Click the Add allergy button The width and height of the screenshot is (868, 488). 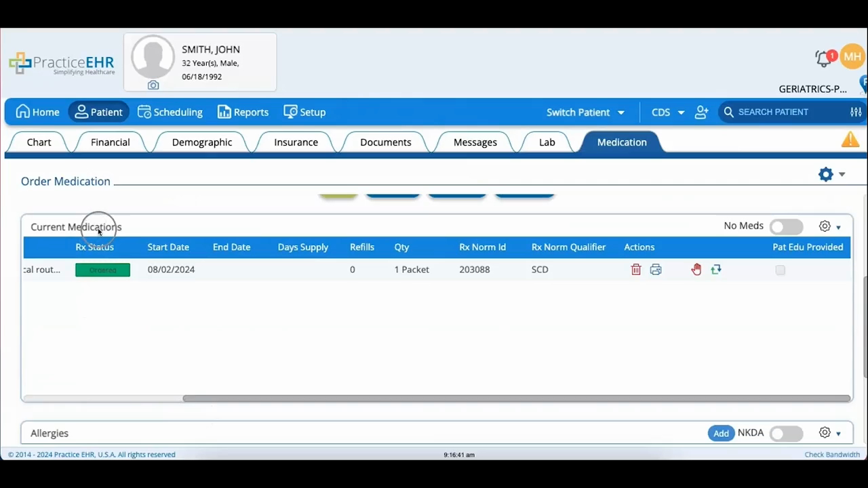(x=721, y=433)
